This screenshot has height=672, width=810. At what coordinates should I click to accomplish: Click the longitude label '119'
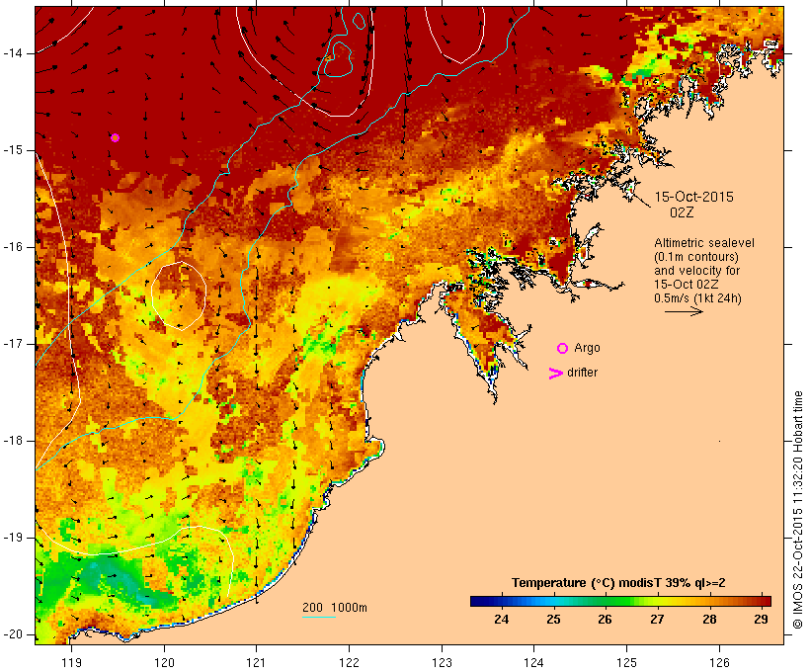click(x=71, y=662)
